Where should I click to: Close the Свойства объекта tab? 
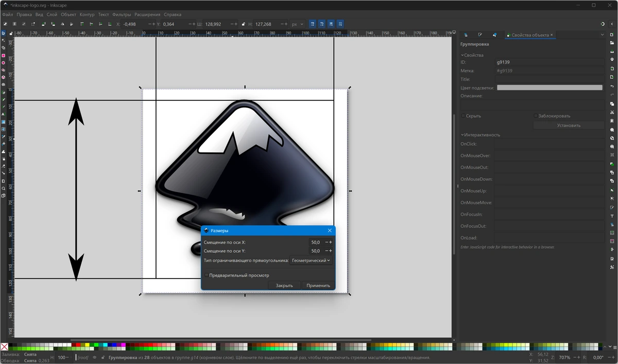coord(552,35)
